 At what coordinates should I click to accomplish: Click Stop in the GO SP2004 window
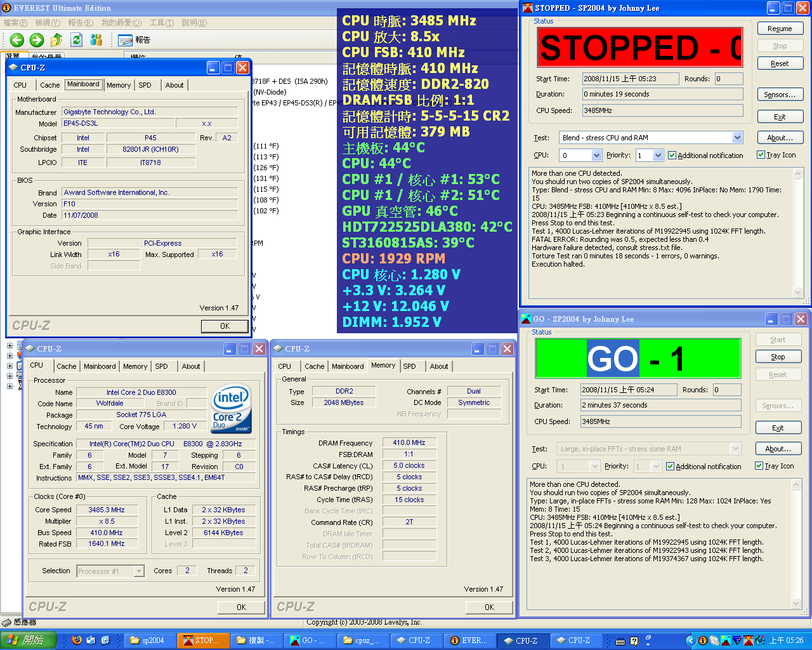pyautogui.click(x=778, y=357)
